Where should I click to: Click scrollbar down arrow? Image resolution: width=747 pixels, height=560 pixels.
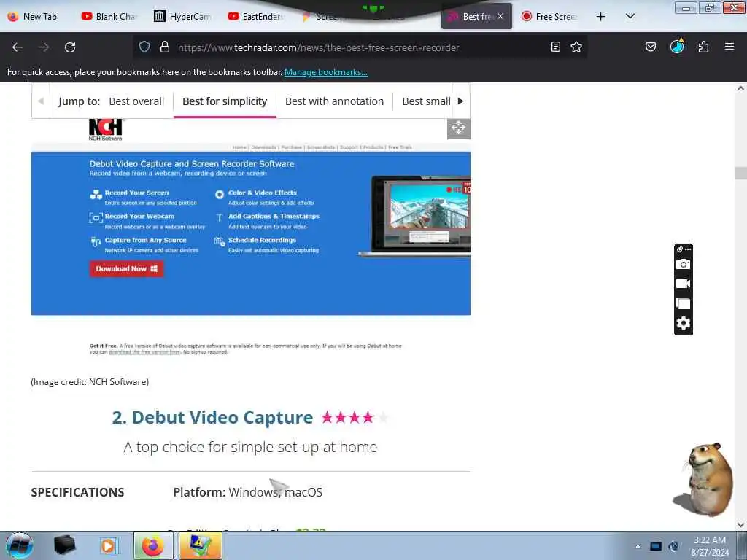click(x=740, y=525)
